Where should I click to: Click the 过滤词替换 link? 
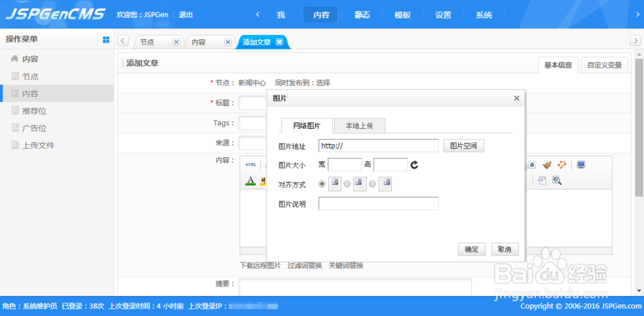coord(305,266)
